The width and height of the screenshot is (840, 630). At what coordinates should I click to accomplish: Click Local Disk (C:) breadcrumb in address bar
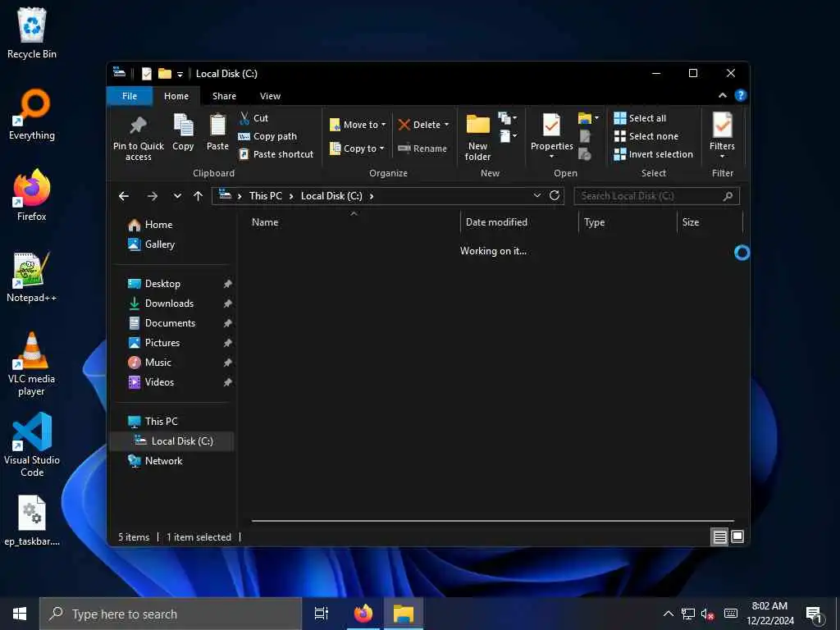point(331,196)
